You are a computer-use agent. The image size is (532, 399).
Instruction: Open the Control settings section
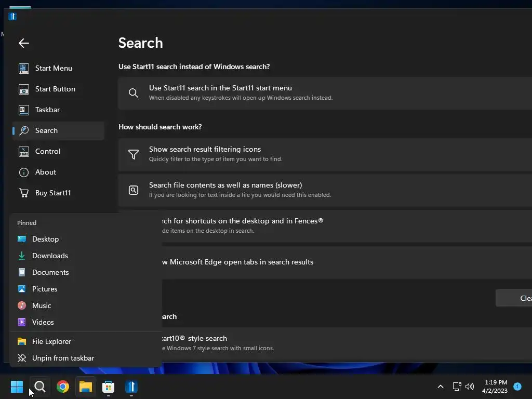[x=58, y=151]
